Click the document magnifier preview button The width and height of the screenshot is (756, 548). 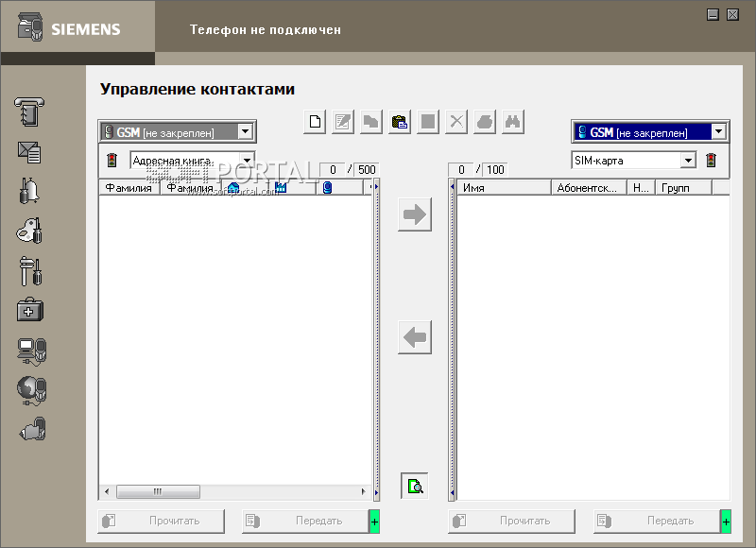coord(415,486)
